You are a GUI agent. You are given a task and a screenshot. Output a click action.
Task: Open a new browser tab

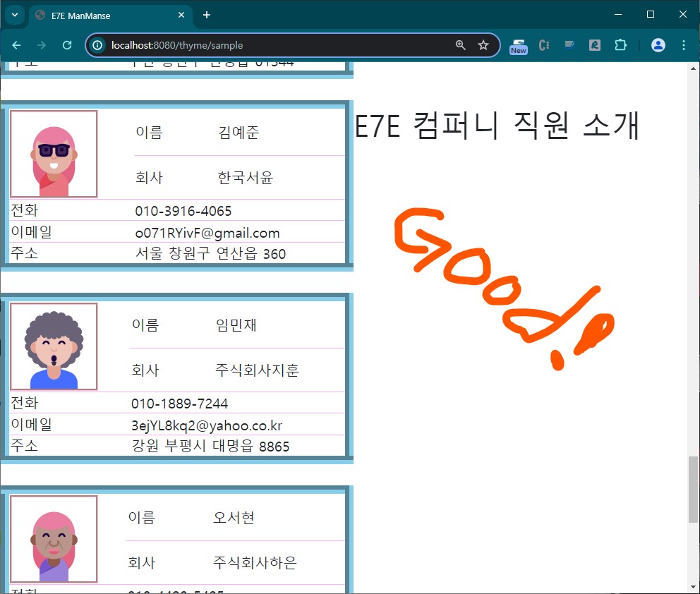pos(206,16)
